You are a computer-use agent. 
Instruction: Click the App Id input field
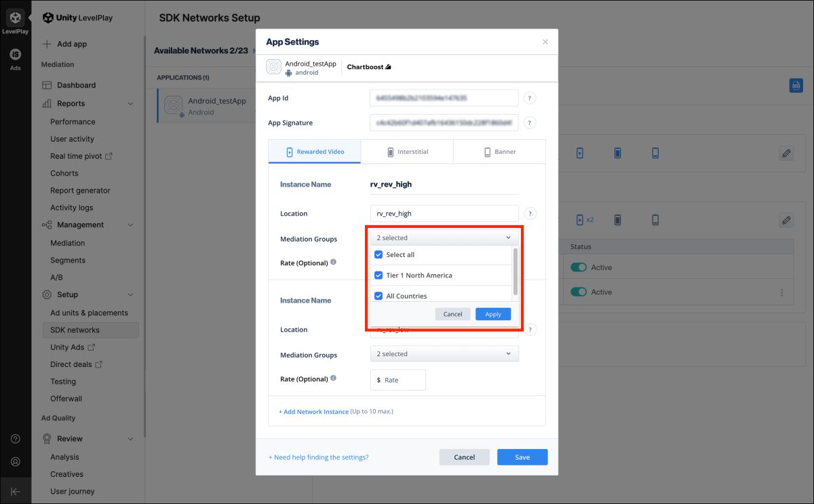pos(444,98)
